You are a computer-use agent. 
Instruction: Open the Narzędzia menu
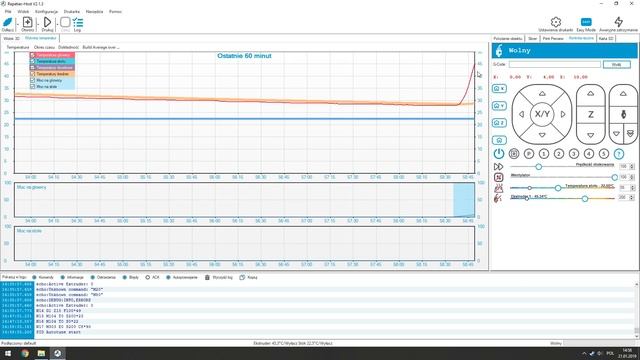pyautogui.click(x=94, y=11)
